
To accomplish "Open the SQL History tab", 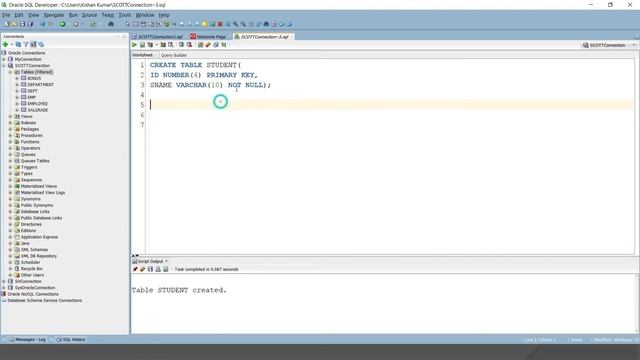I will 71,340.
